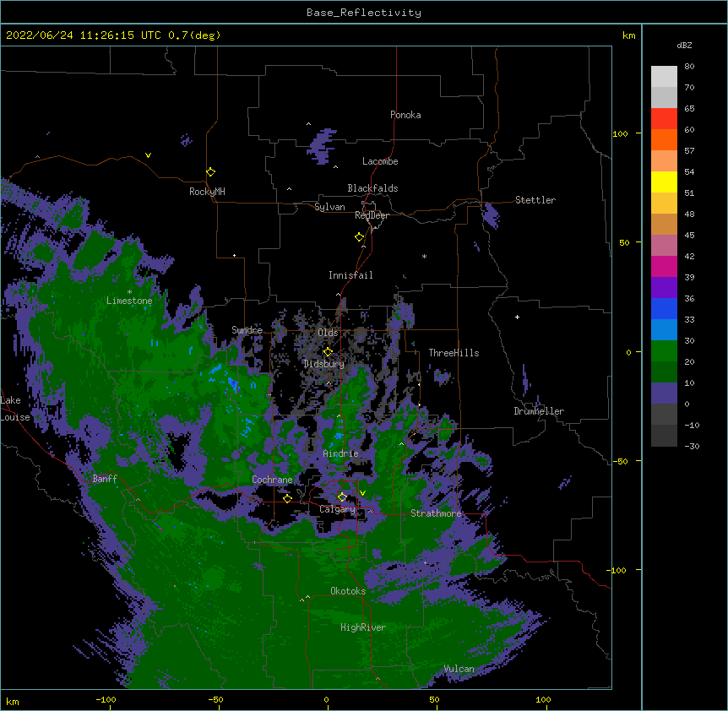This screenshot has width=728, height=711.
Task: Select the yellow diamond marker below Cochrane
Action: [287, 498]
